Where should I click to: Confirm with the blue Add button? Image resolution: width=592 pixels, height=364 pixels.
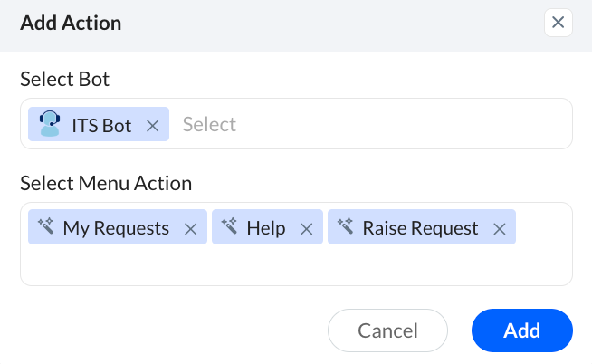pos(522,330)
